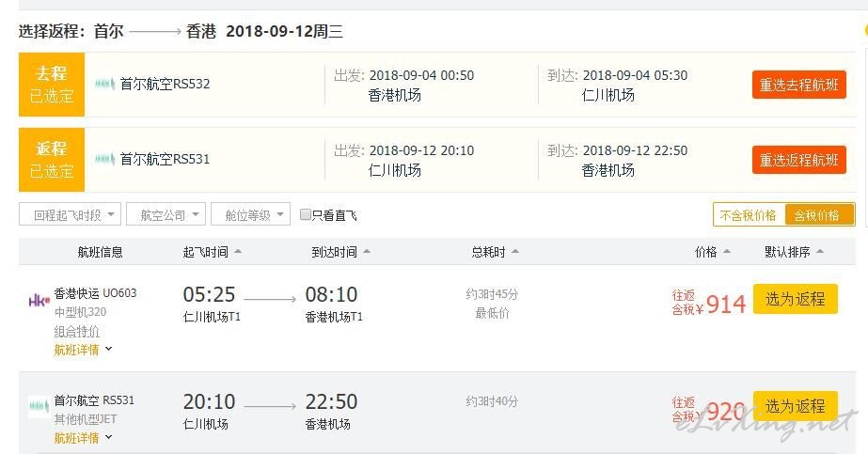Image resolution: width=868 pixels, height=454 pixels.
Task: Switch to 不含税价格 price excluding tax
Action: (x=749, y=215)
